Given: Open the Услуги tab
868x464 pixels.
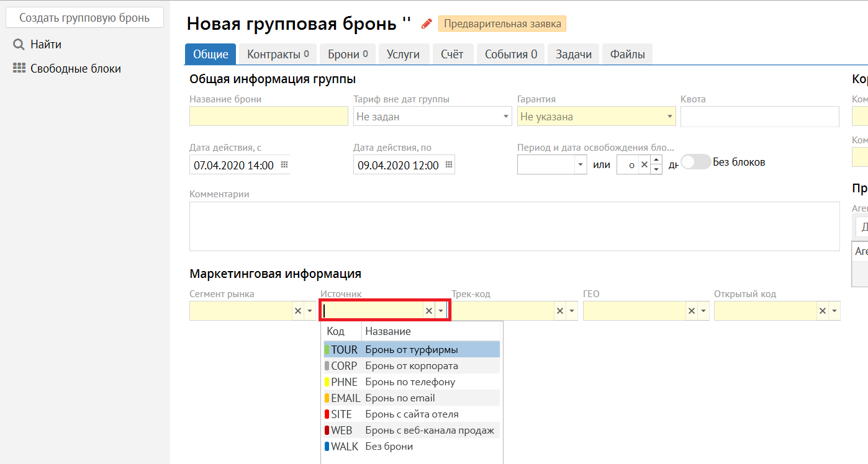Looking at the screenshot, I should pos(403,55).
